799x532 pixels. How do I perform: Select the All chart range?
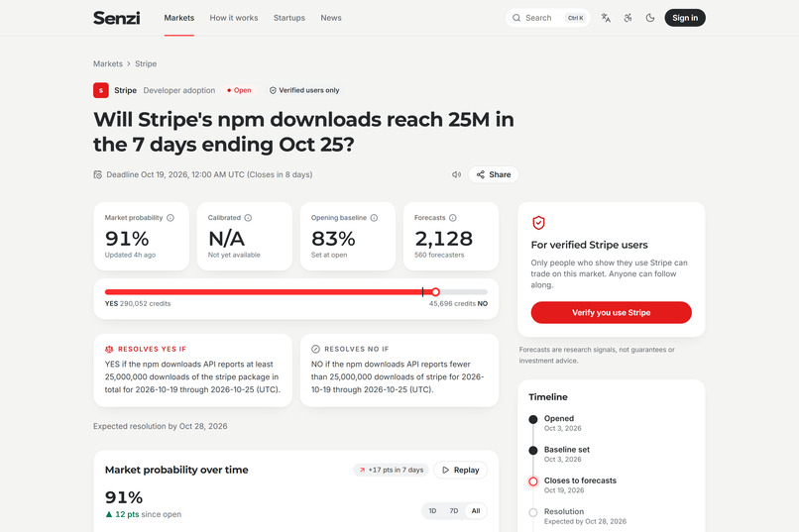coord(476,510)
